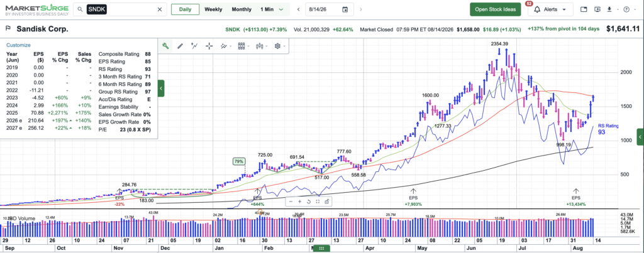
Task: Expand the gear settings dropdown arrow
Action: (x=284, y=46)
